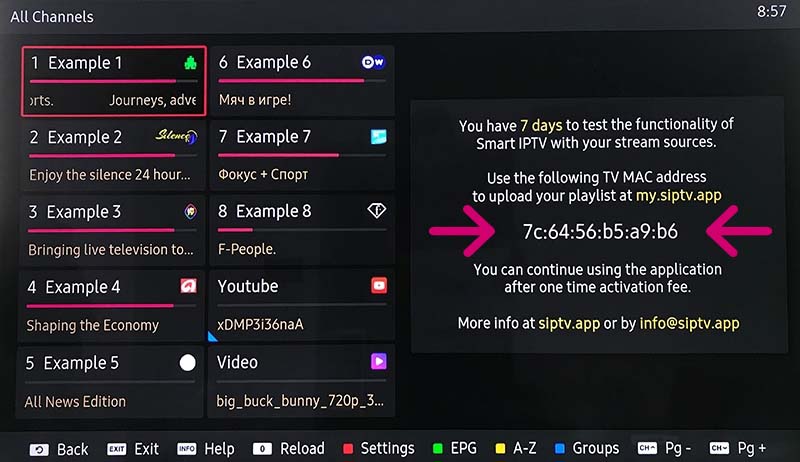Viewport: 800px width, 462px height.
Task: Click the red logo on Example 4
Action: pyautogui.click(x=188, y=286)
